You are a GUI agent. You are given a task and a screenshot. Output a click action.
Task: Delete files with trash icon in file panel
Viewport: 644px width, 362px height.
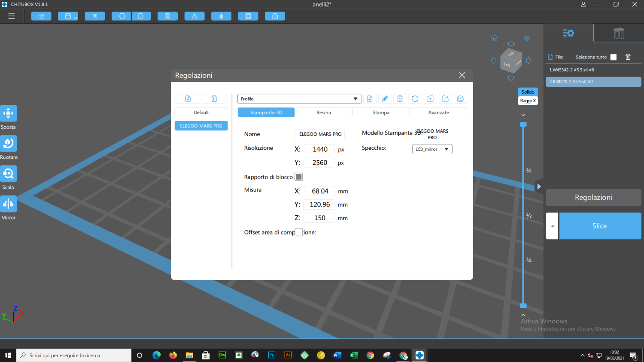coord(628,57)
